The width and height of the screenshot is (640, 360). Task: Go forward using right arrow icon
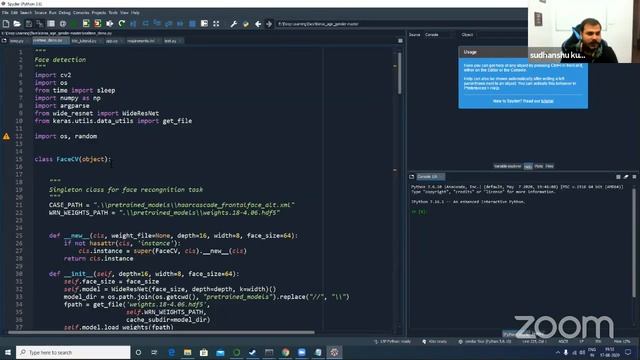point(269,24)
